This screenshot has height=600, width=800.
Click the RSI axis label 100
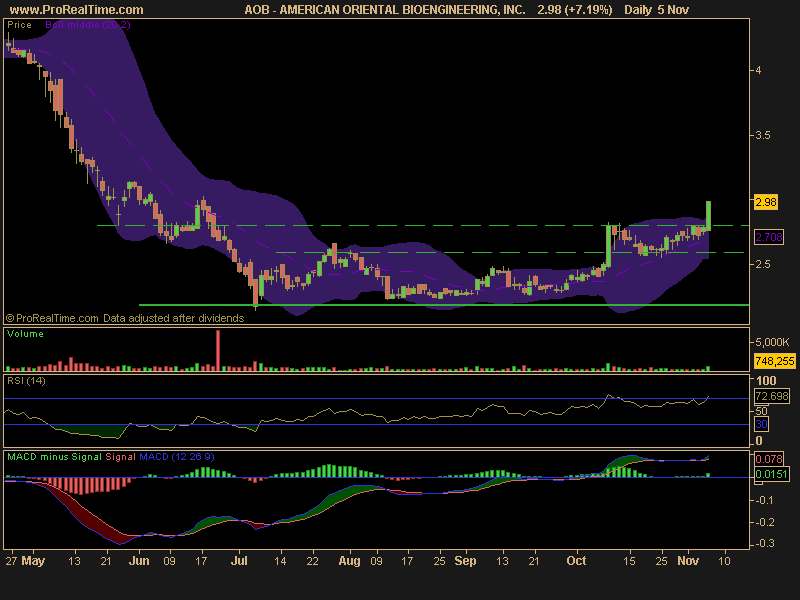click(766, 381)
